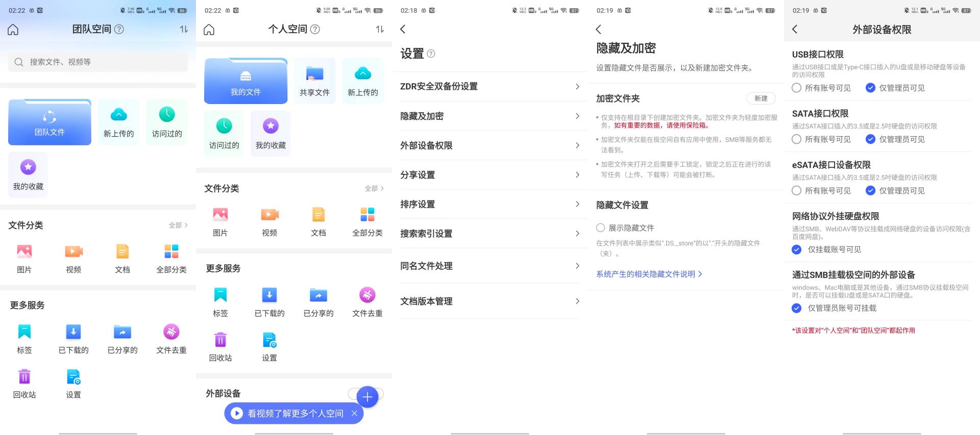Open 标签 service in 团队空间 screen
The height and width of the screenshot is (435, 980).
[24, 339]
